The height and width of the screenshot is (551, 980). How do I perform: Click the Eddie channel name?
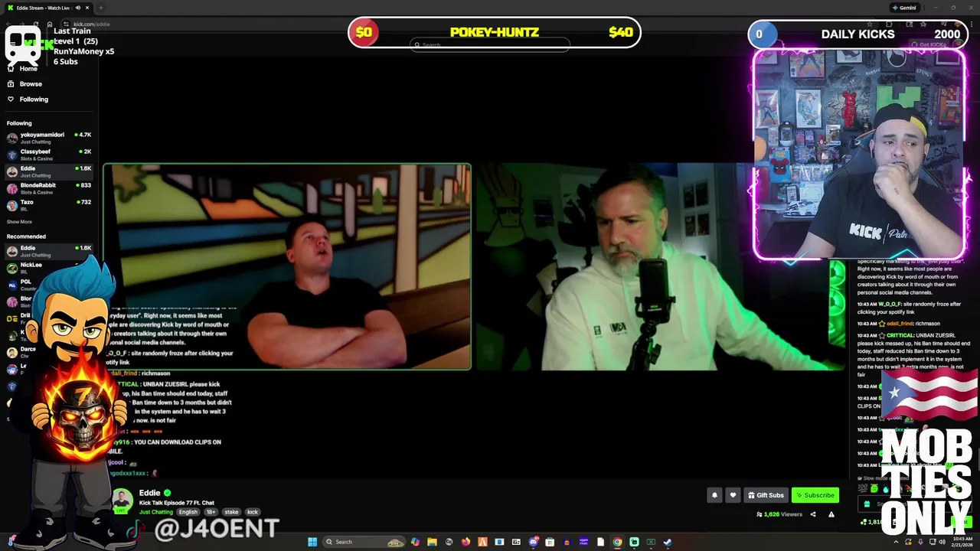[x=149, y=493]
